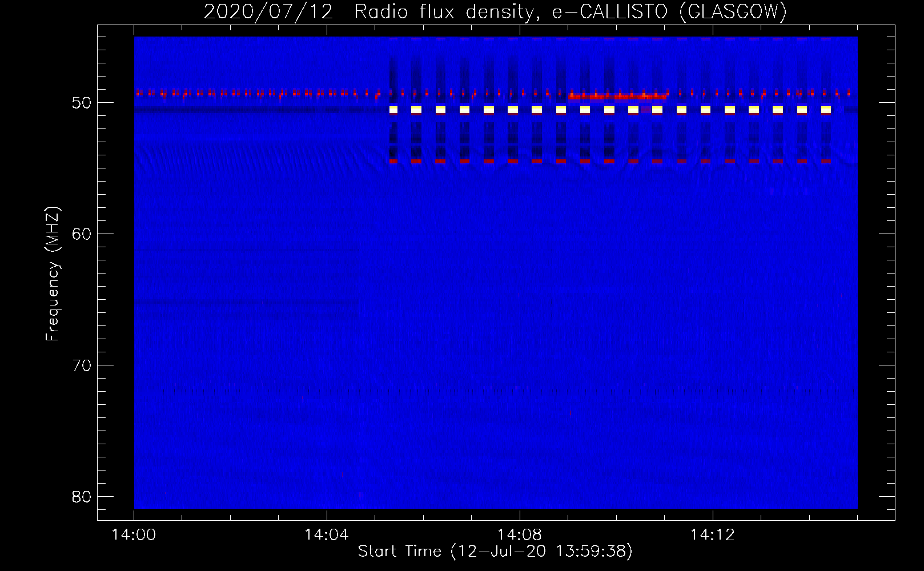This screenshot has width=924, height=571.
Task: Click the long red burst streak near 50 MHz
Action: point(617,96)
